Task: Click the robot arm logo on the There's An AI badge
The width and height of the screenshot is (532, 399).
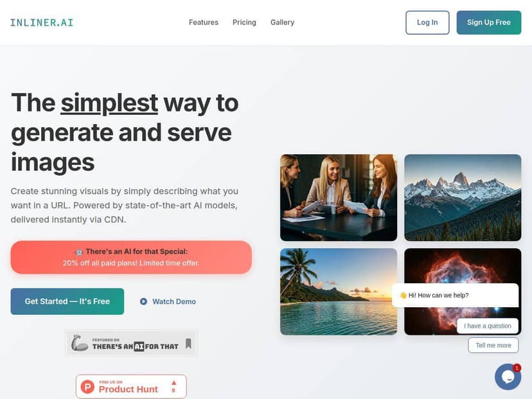Action: 79,343
